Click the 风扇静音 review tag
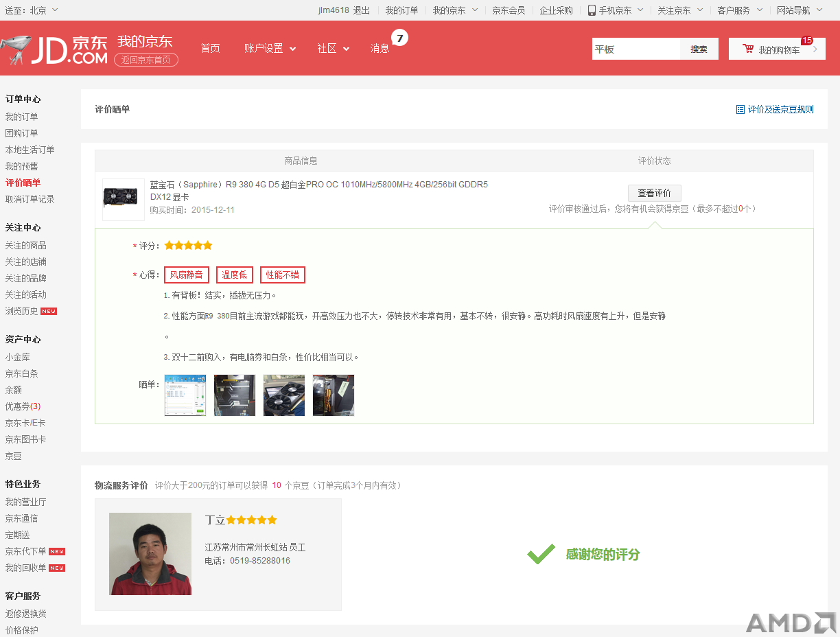The width and height of the screenshot is (840, 637). coord(187,275)
